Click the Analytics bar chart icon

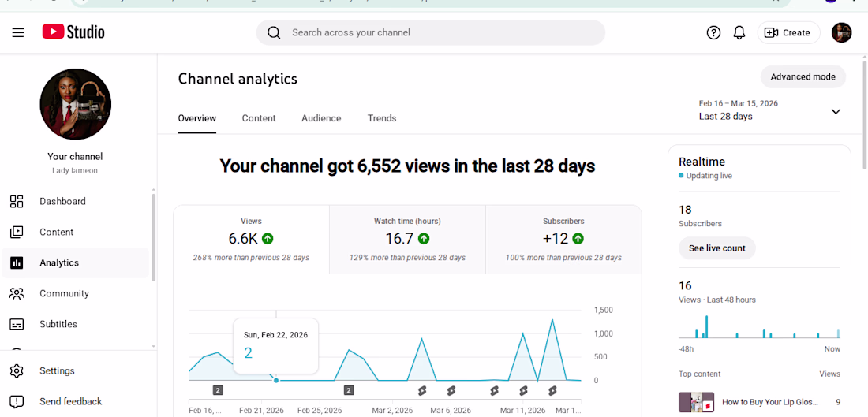click(17, 262)
